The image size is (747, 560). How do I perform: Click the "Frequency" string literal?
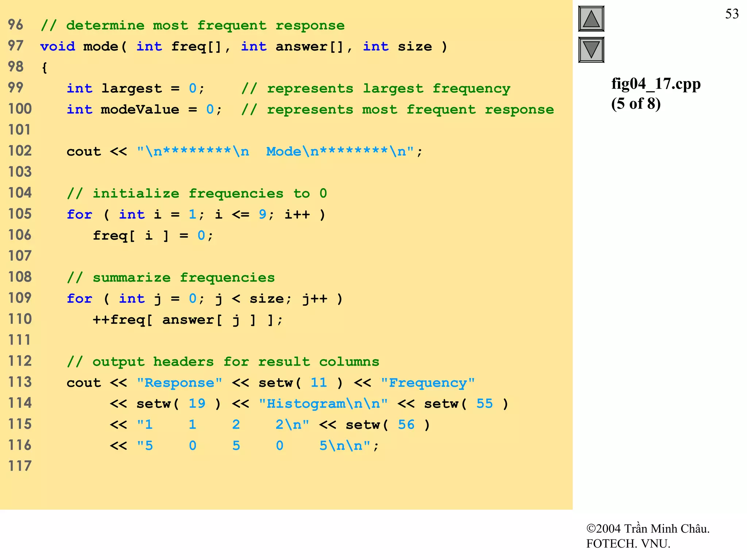pyautogui.click(x=427, y=383)
